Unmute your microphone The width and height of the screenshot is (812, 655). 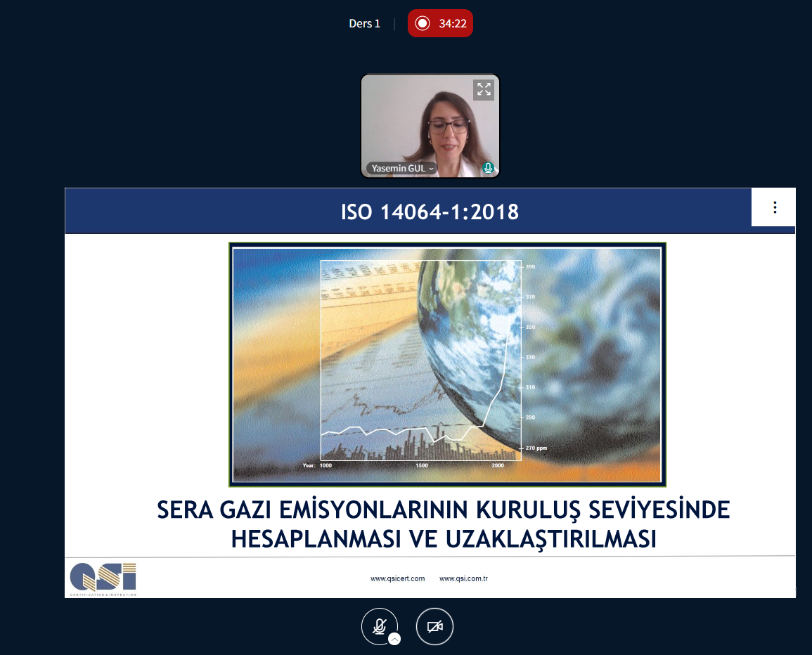(x=380, y=625)
